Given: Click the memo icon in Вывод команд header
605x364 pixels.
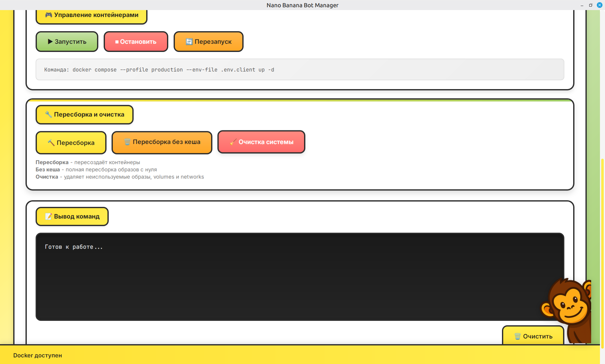Looking at the screenshot, I should [x=49, y=216].
